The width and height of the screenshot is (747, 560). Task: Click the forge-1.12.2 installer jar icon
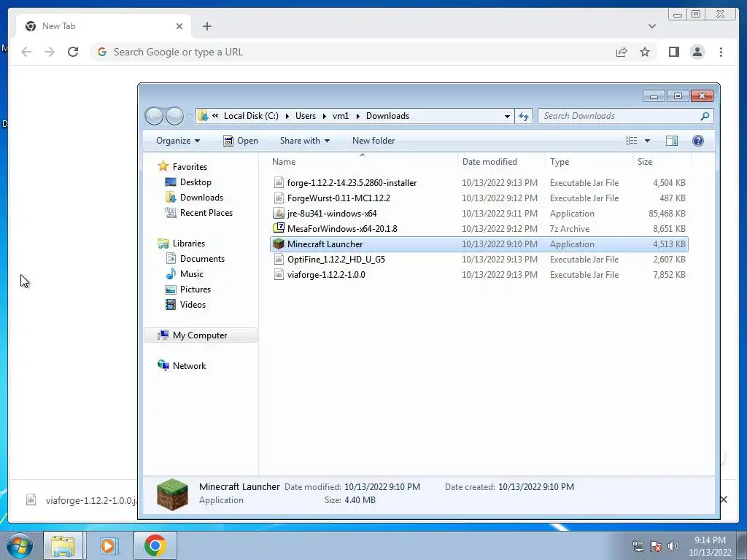coord(279,183)
